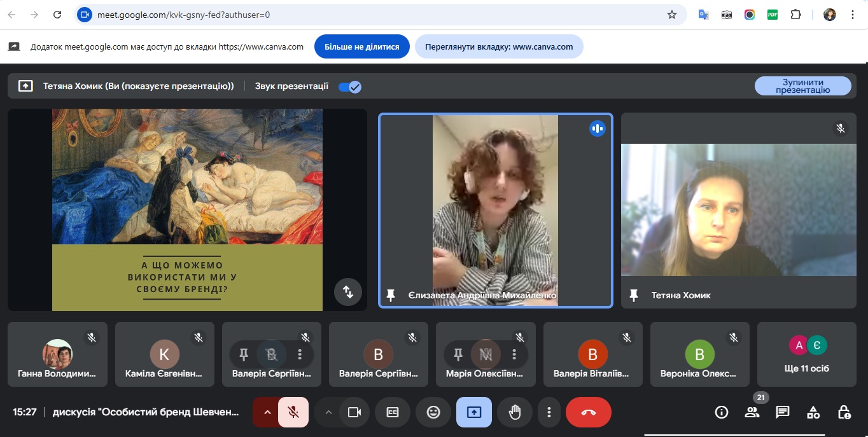Open "Переглянути вкладку: www.canva.com"
868x437 pixels.
pyautogui.click(x=499, y=46)
